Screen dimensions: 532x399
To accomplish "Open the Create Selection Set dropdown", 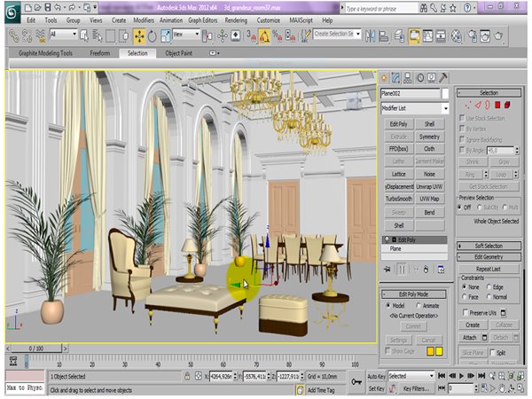I will click(337, 34).
